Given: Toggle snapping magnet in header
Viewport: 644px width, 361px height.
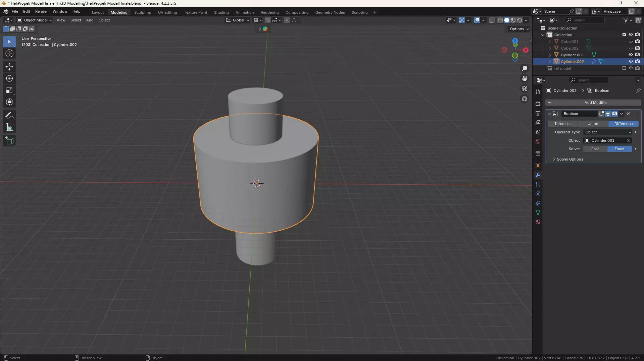Looking at the screenshot, I should [x=268, y=20].
